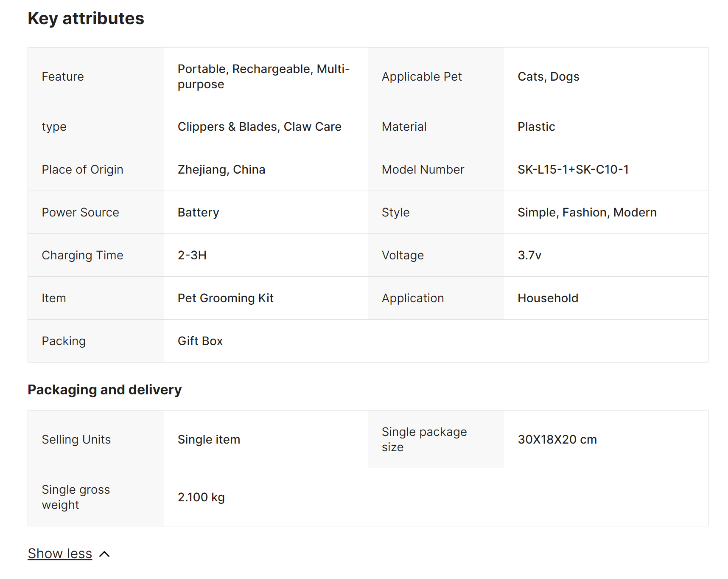
Task: Select the model number SK-L15-1+SK-C10-1 value
Action: [573, 169]
